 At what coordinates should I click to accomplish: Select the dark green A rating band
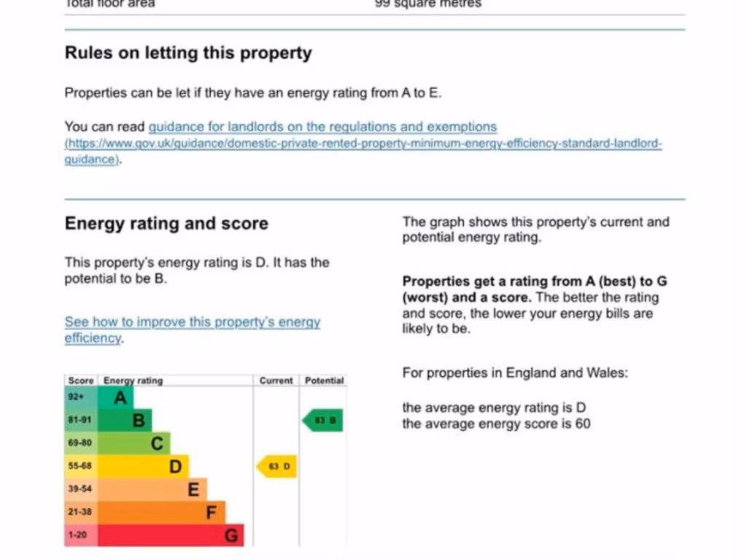(117, 398)
